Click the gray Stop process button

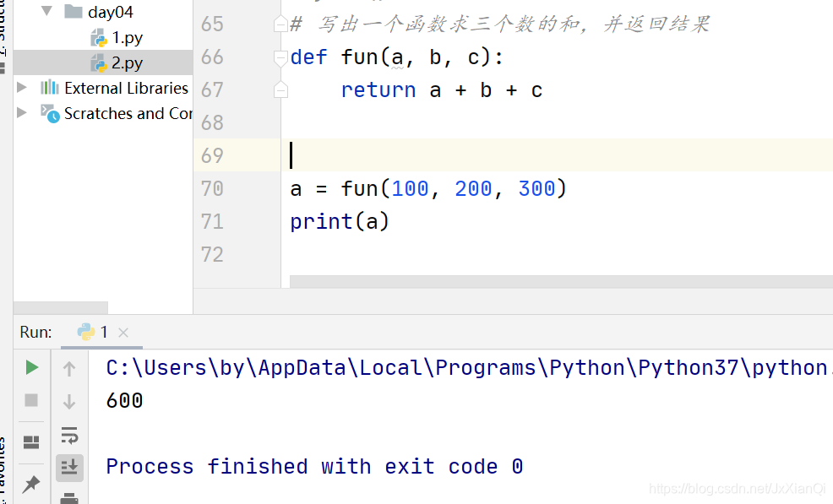[31, 400]
